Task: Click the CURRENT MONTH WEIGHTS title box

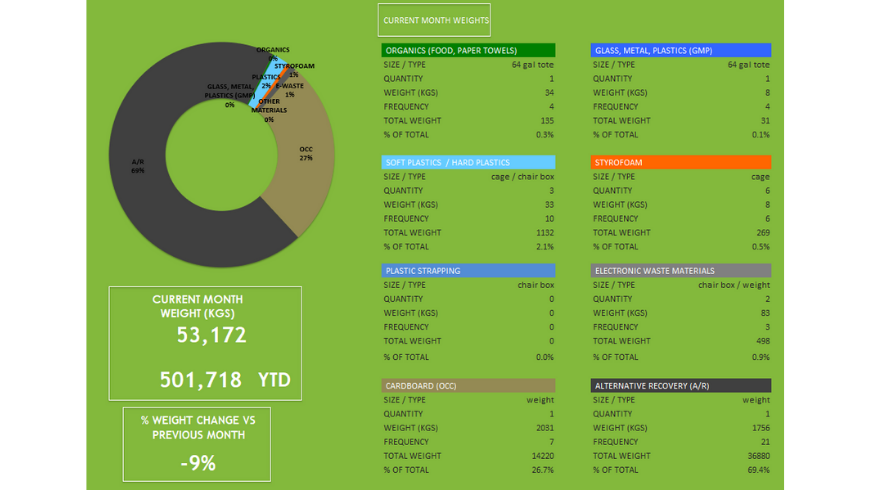Action: [x=435, y=20]
